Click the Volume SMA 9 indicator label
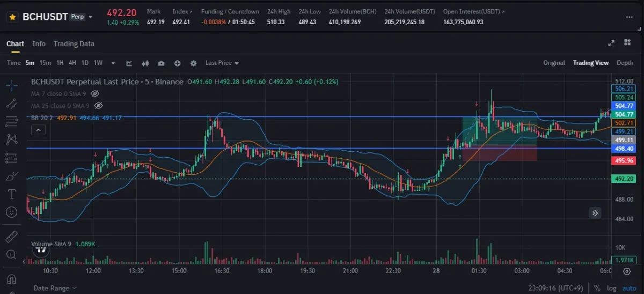This screenshot has height=294, width=644. click(51, 244)
